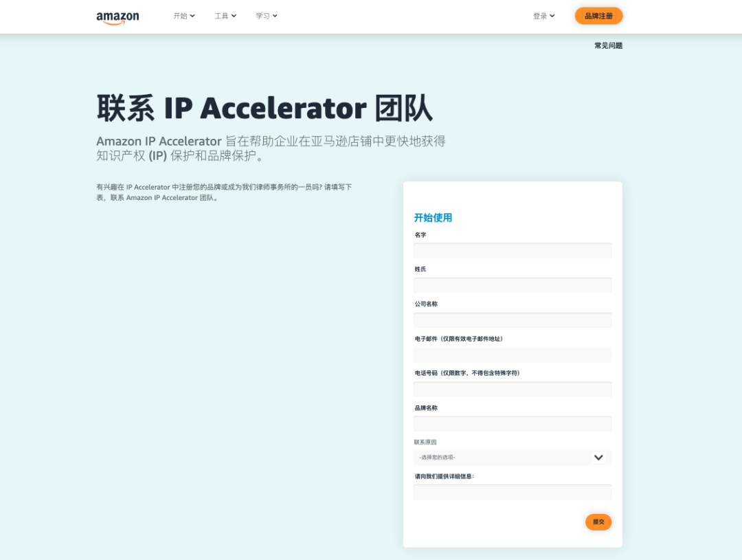This screenshot has width=742, height=560.
Task: Open the 工具 navigation menu
Action: click(225, 16)
